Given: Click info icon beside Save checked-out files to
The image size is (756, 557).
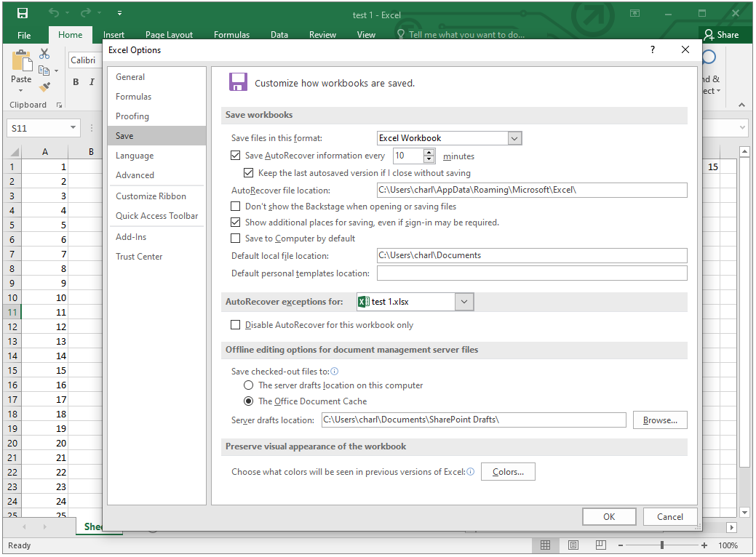Looking at the screenshot, I should tap(335, 371).
